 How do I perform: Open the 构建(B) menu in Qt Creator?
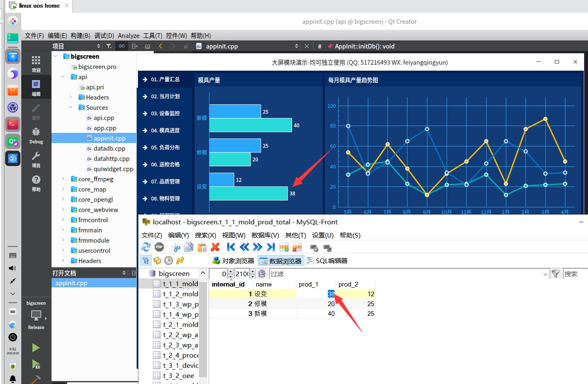pos(80,36)
